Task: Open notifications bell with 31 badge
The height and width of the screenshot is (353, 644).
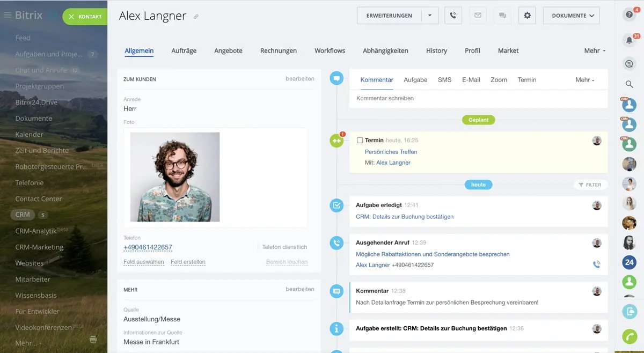Action: [x=630, y=40]
